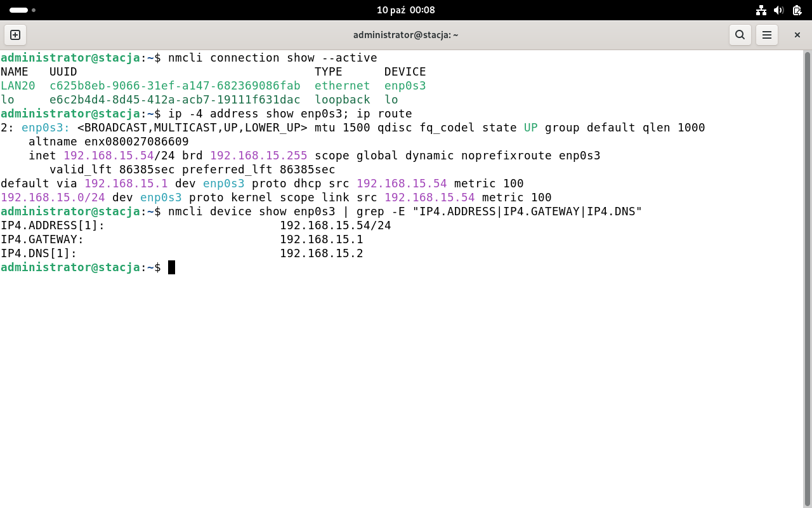812x508 pixels.
Task: Open the terminal hamburger menu
Action: [x=767, y=35]
